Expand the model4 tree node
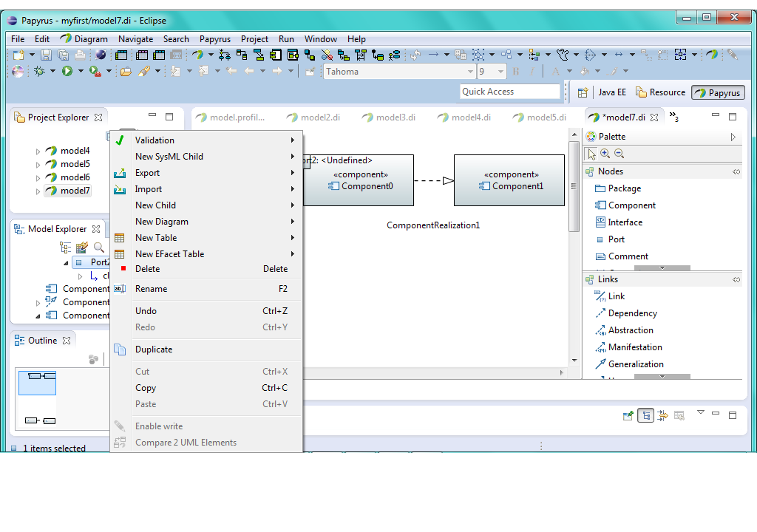757x532 pixels. pyautogui.click(x=38, y=151)
